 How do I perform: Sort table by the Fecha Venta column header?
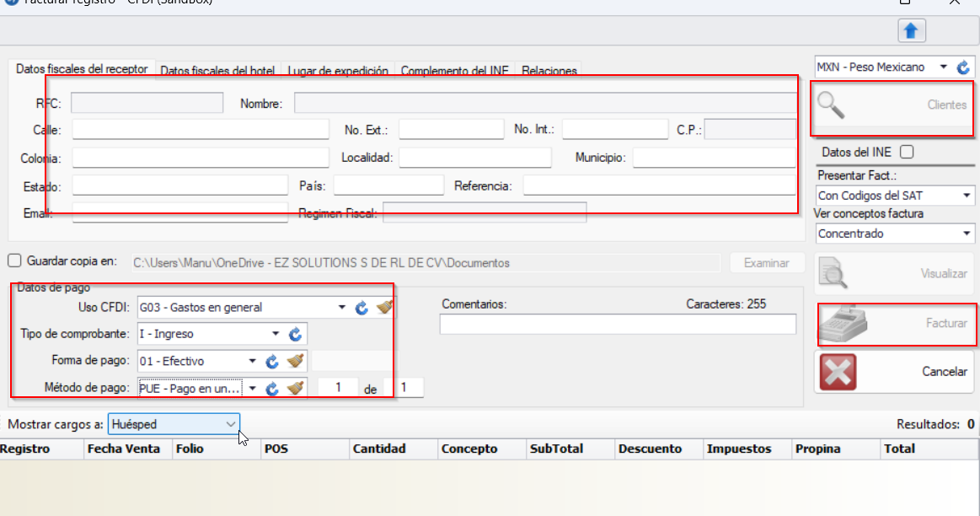pos(124,449)
